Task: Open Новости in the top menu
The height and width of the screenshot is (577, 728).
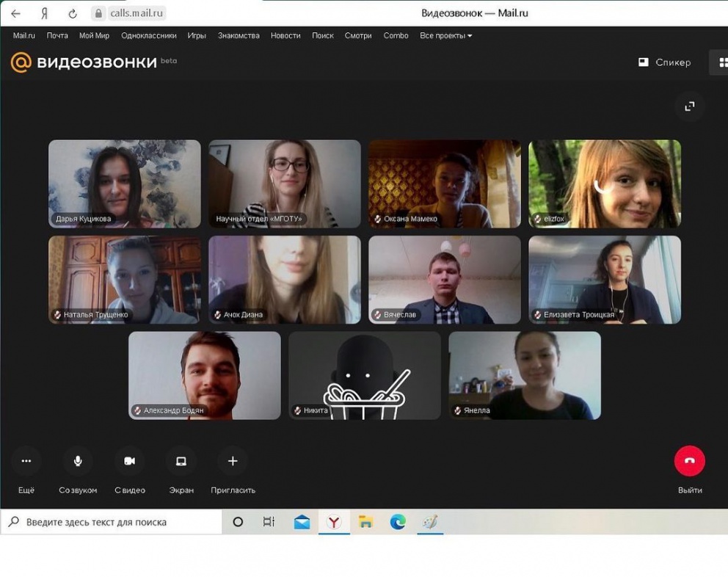Action: tap(285, 35)
